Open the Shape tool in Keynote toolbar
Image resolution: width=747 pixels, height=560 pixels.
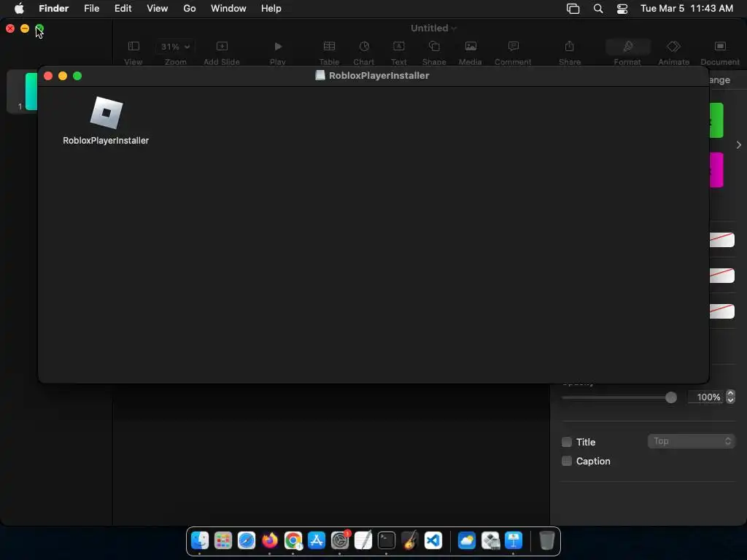click(x=434, y=46)
